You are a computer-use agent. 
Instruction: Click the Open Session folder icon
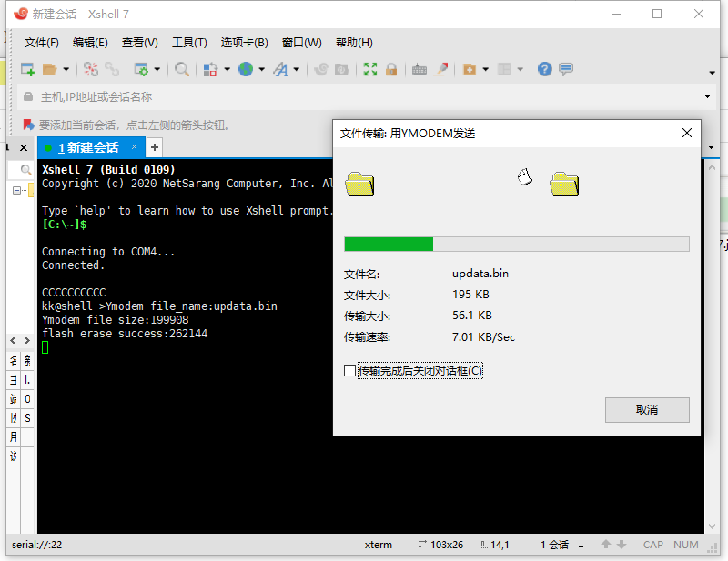(49, 69)
